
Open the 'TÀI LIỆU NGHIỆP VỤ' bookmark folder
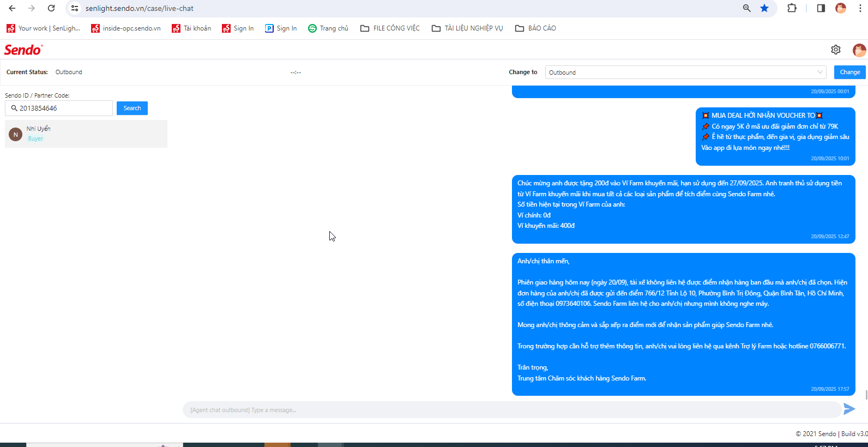pos(467,28)
